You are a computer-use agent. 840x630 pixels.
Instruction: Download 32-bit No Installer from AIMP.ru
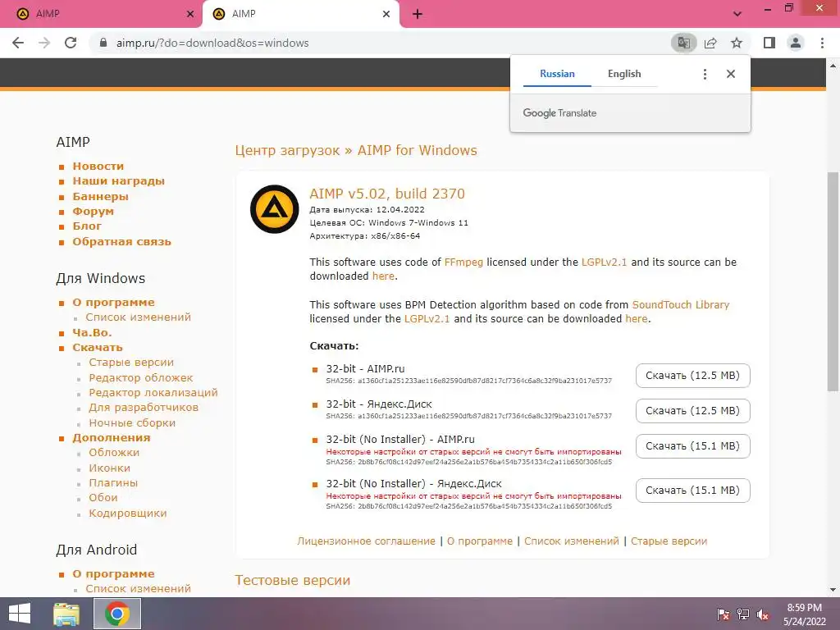click(692, 446)
